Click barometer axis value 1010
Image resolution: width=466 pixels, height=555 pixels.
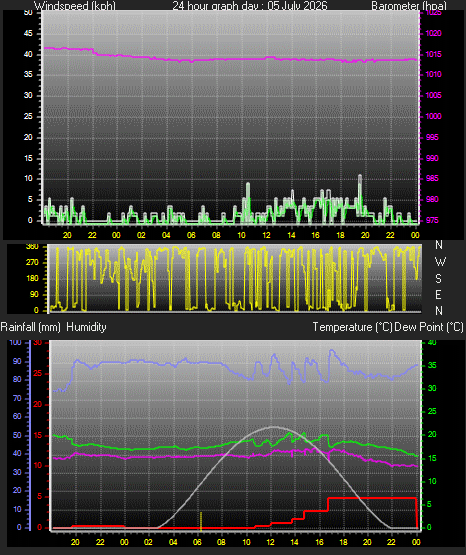coord(433,74)
